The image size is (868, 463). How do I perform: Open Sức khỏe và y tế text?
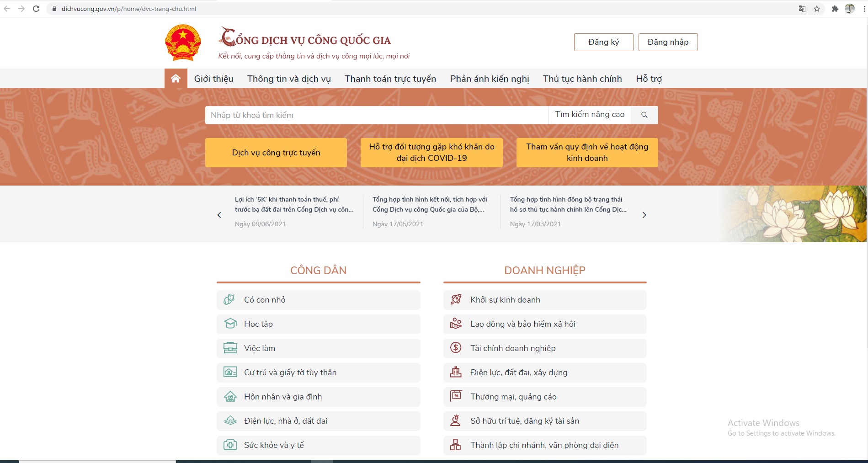coord(274,445)
